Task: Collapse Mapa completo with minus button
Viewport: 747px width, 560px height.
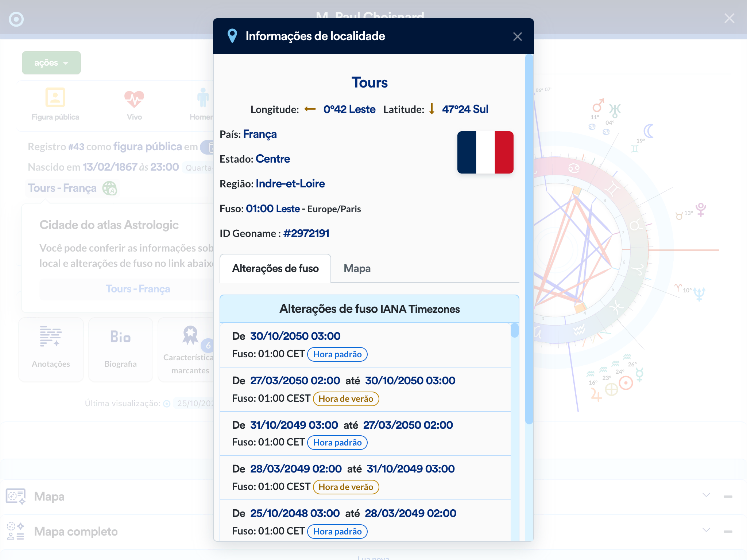Action: pos(728,532)
